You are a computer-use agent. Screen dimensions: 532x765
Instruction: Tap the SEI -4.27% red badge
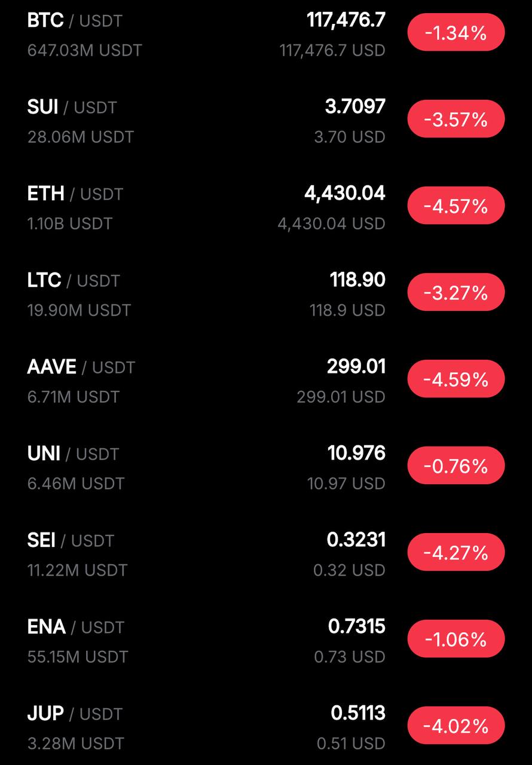456,552
